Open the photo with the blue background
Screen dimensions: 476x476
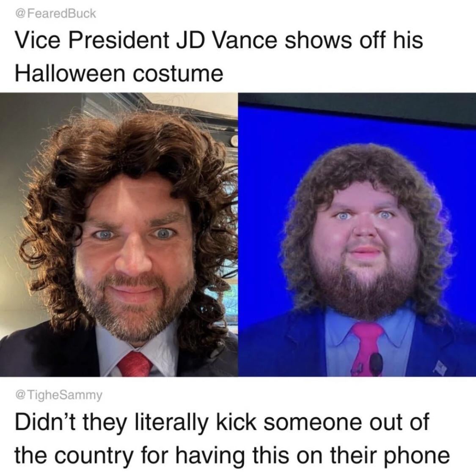coord(357,235)
